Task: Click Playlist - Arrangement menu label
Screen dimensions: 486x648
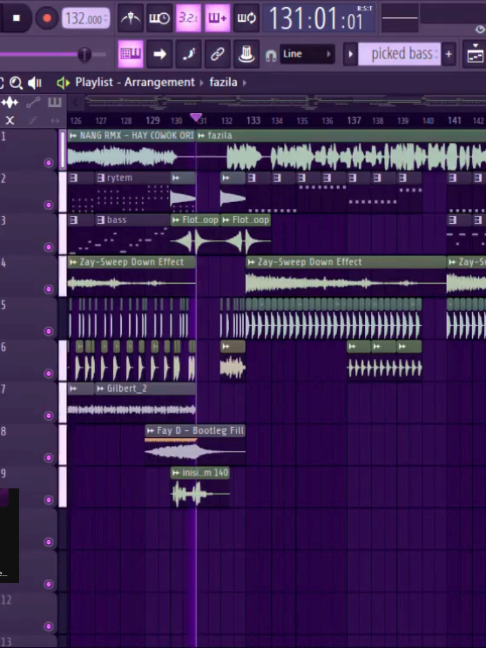Action: (x=135, y=82)
